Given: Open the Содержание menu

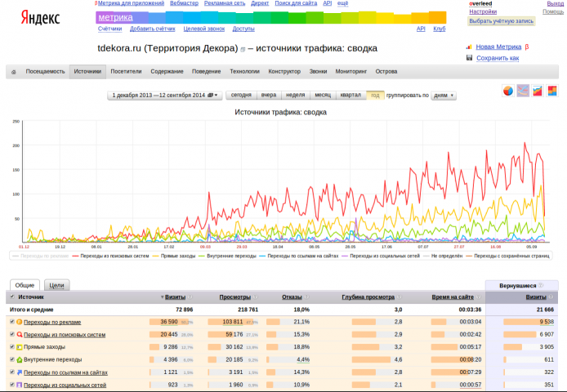Looking at the screenshot, I should 167,72.
